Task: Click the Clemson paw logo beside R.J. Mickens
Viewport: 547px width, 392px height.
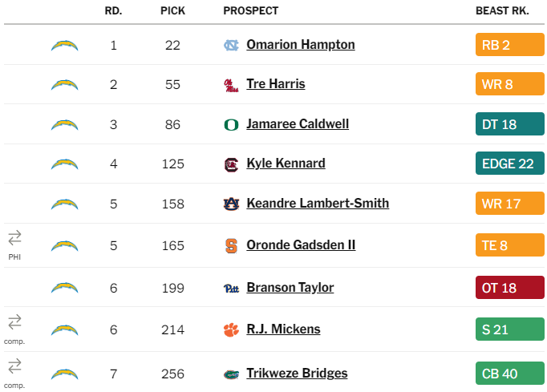Action: [231, 330]
